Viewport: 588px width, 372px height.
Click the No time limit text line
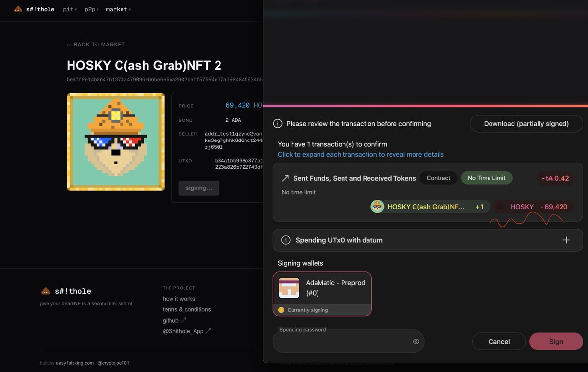(x=298, y=192)
